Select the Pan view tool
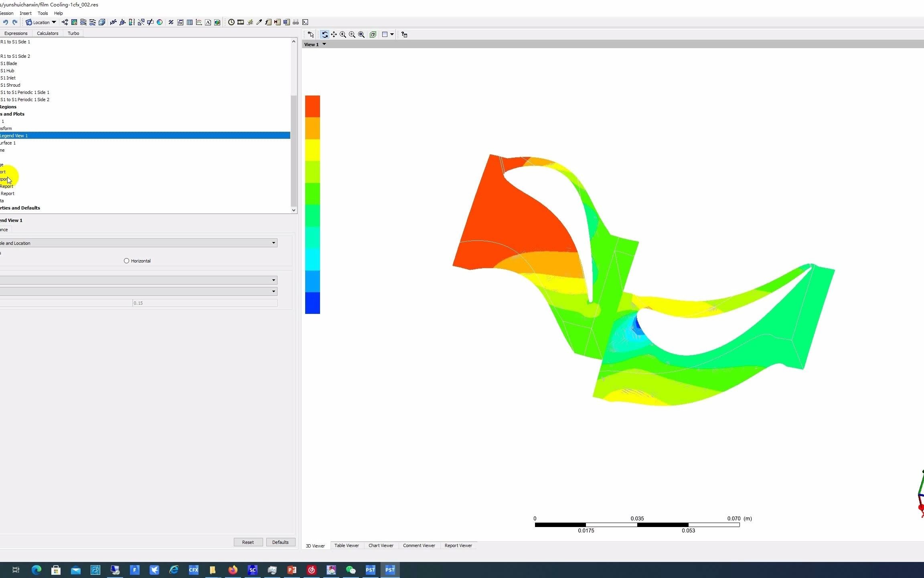The height and width of the screenshot is (578, 924). [x=334, y=35]
